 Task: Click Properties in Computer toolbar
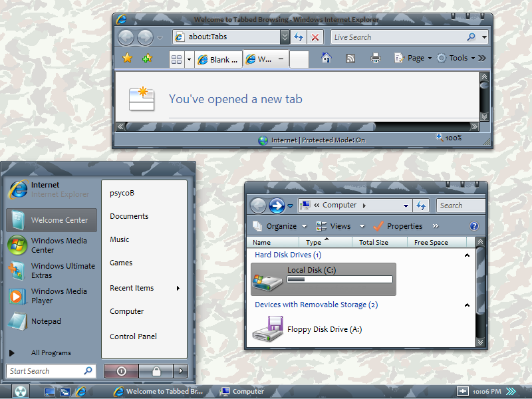click(x=398, y=226)
